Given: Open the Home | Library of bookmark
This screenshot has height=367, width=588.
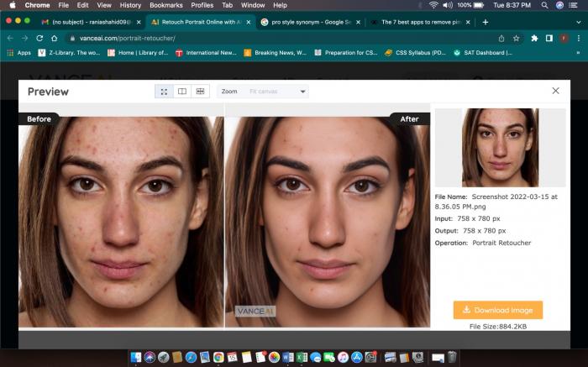Looking at the screenshot, I should tap(138, 53).
